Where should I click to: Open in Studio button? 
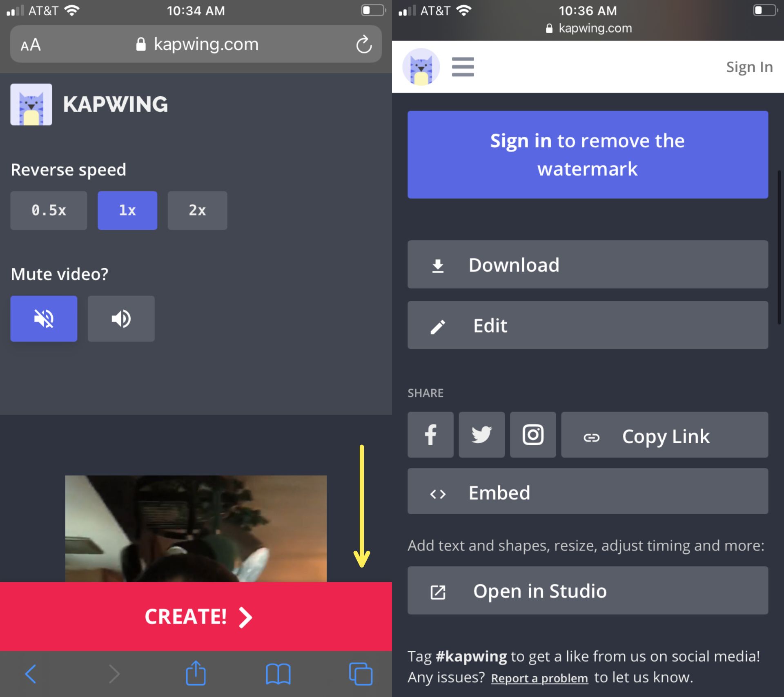tap(587, 590)
